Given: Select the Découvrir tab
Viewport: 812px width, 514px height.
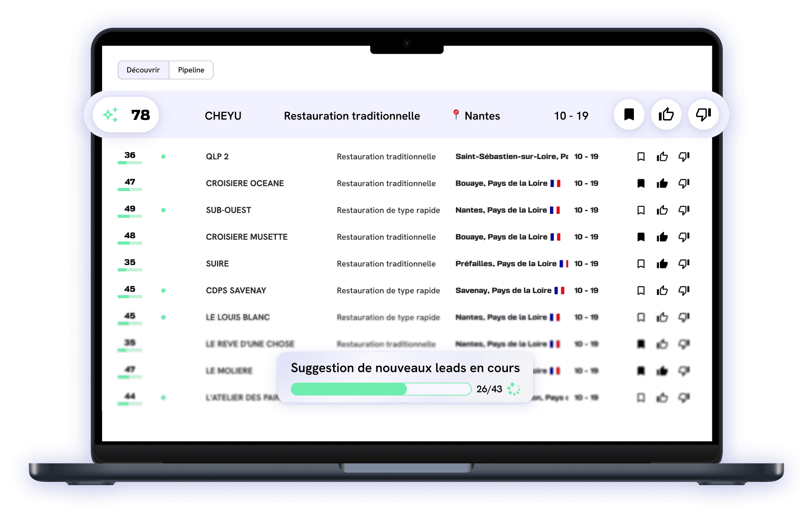Looking at the screenshot, I should click(x=143, y=70).
